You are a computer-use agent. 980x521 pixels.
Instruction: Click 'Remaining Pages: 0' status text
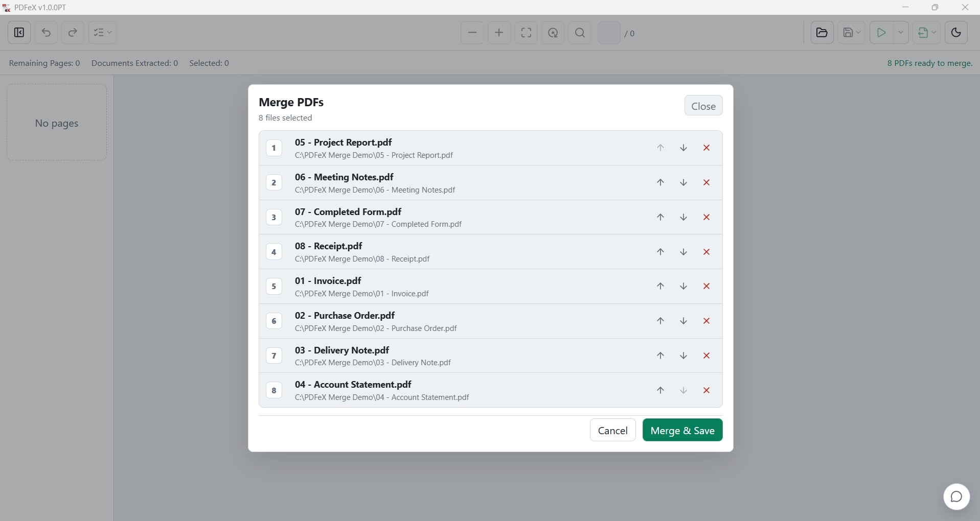[44, 63]
